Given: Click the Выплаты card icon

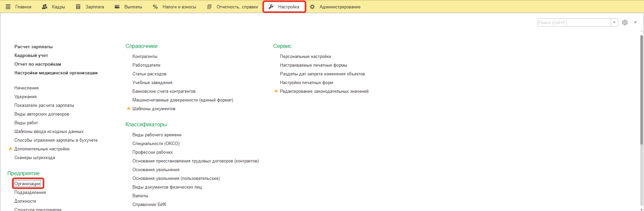Looking at the screenshot, I should pos(117,7).
